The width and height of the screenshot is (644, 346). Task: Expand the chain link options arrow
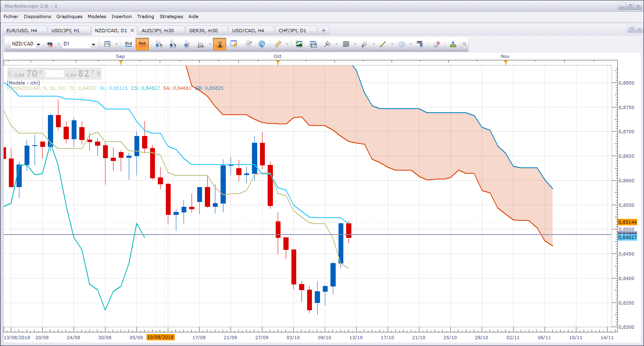point(59,44)
